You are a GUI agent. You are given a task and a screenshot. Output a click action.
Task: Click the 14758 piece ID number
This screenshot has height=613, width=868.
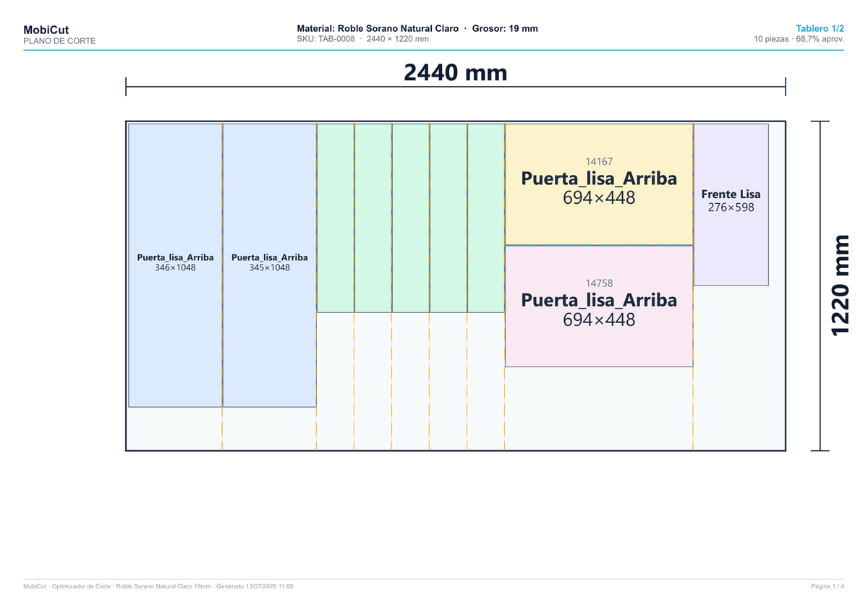tap(599, 284)
